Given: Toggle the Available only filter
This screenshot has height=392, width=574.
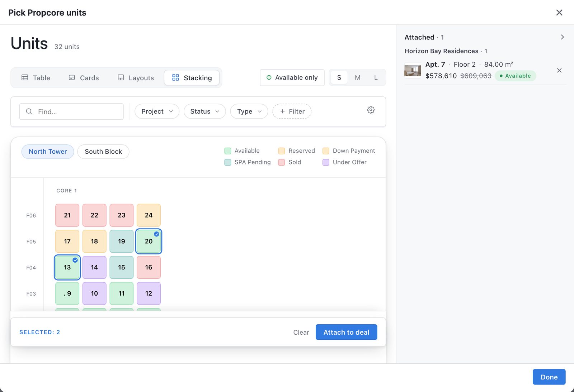Looking at the screenshot, I should tap(292, 77).
